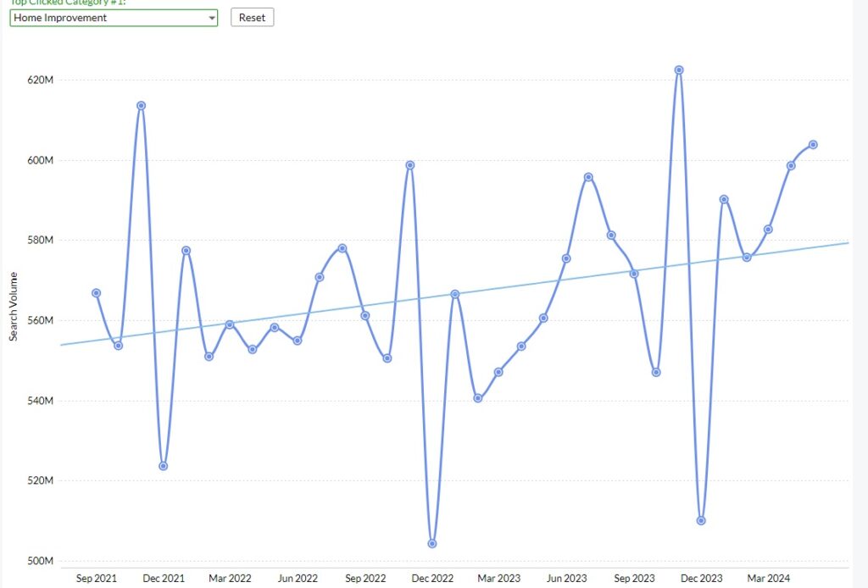
Task: Click the Jun 2023 x-axis label
Action: tap(566, 578)
